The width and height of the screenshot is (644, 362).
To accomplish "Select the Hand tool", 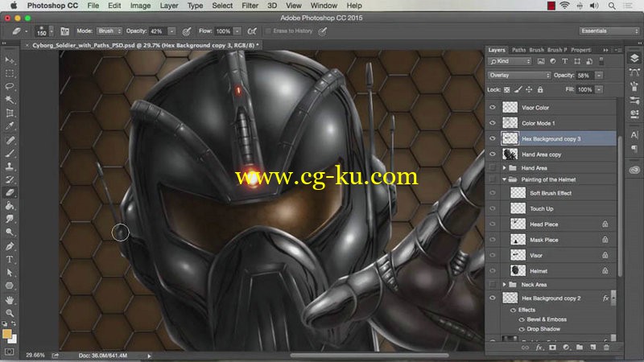I will [10, 300].
